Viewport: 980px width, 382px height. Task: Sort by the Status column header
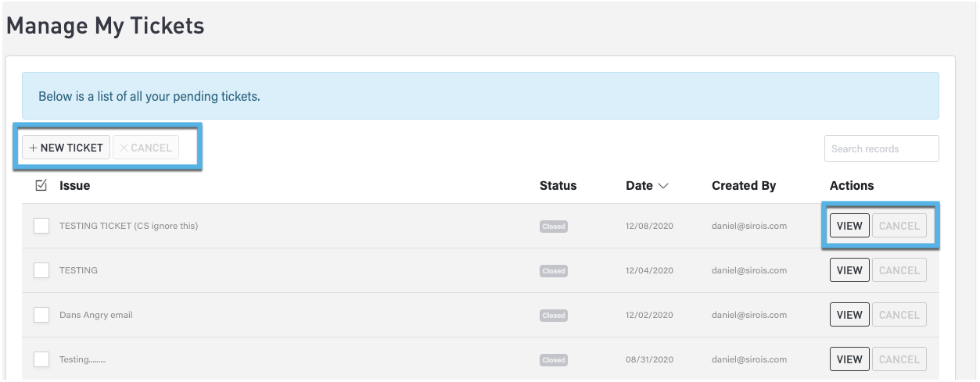558,186
